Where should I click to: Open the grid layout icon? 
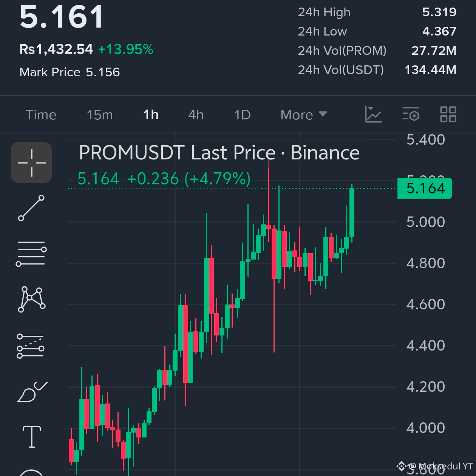tap(448, 114)
